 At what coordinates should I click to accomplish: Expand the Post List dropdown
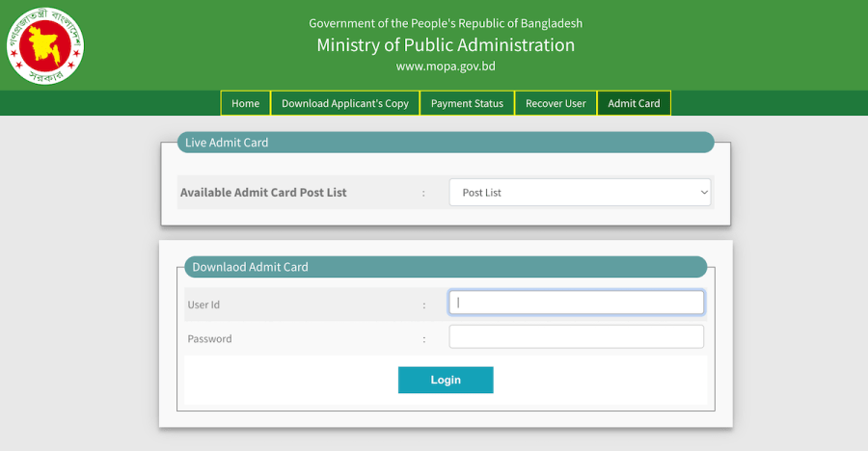click(579, 193)
